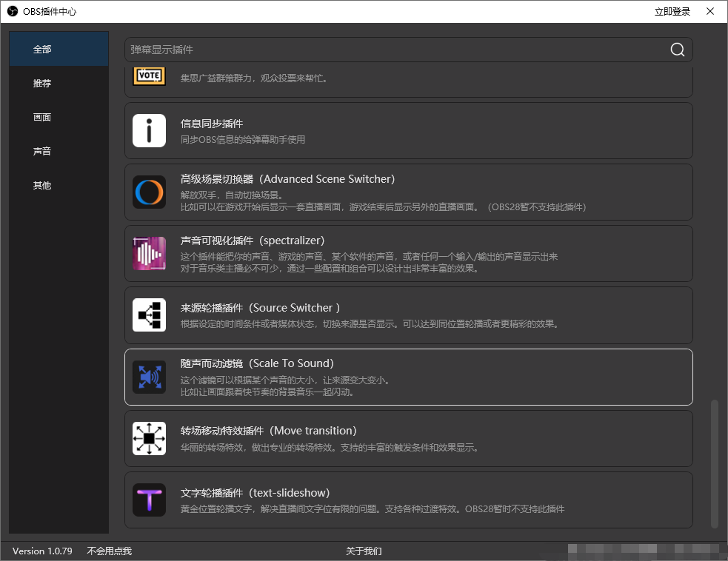The image size is (728, 561).
Task: Switch to the 推荐 category
Action: pos(59,83)
